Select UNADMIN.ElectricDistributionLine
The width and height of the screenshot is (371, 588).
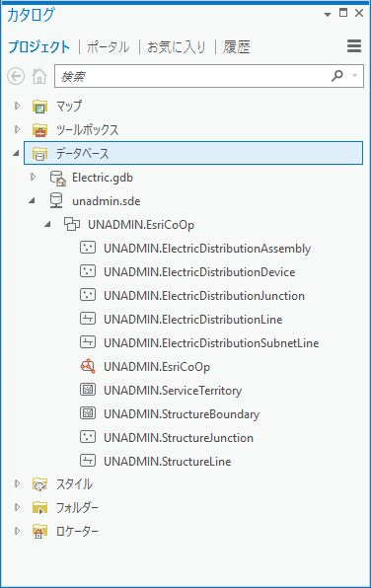(192, 319)
